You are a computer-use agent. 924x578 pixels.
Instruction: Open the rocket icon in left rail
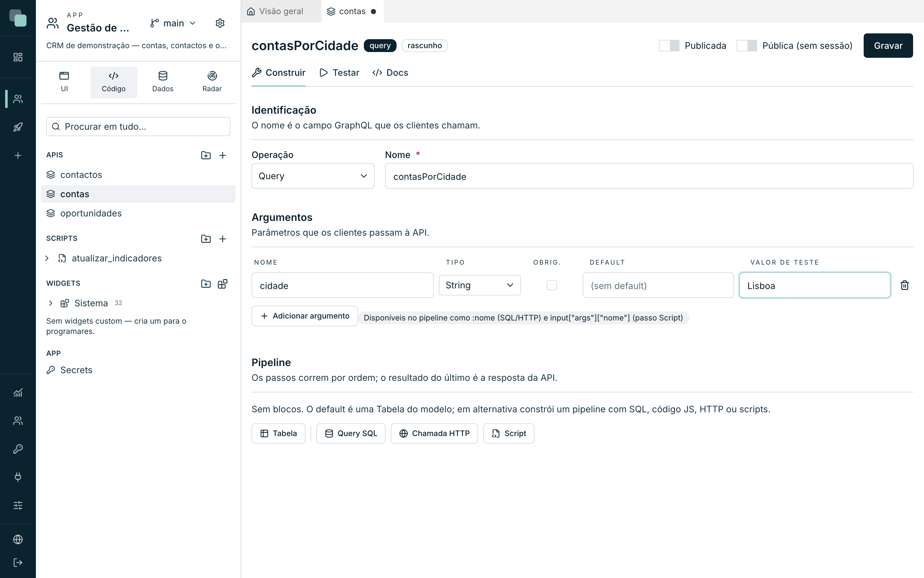pos(18,127)
